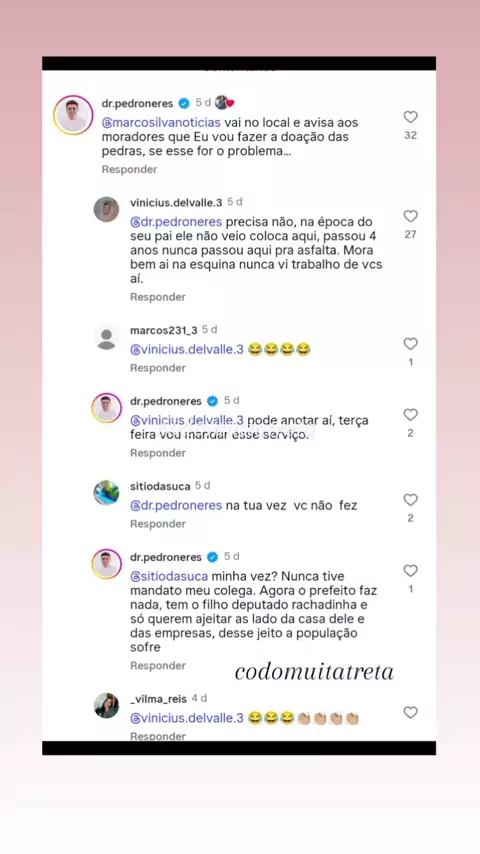Image resolution: width=480 pixels, height=854 pixels.
Task: Open vinicius.delvalle.3 avatar
Action: pyautogui.click(x=106, y=209)
